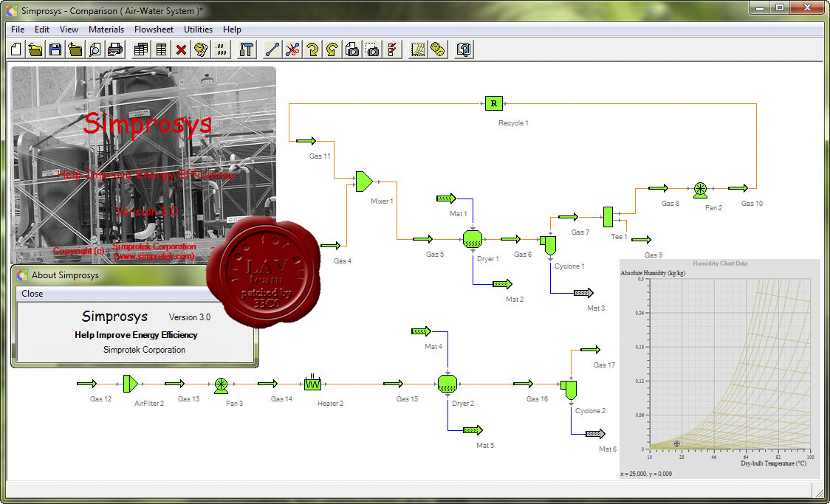Image resolution: width=830 pixels, height=504 pixels.
Task: Click Close in About Simprosys dialog
Action: (x=32, y=294)
